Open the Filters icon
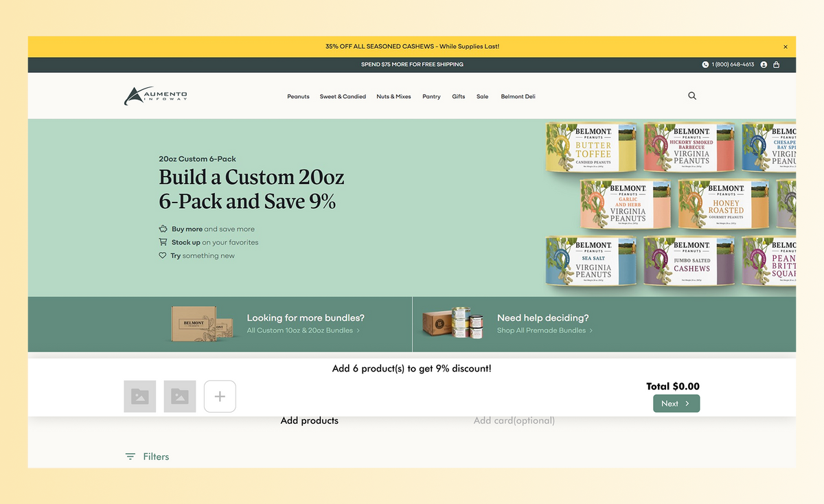Viewport: 824px width, 504px height. tap(130, 457)
